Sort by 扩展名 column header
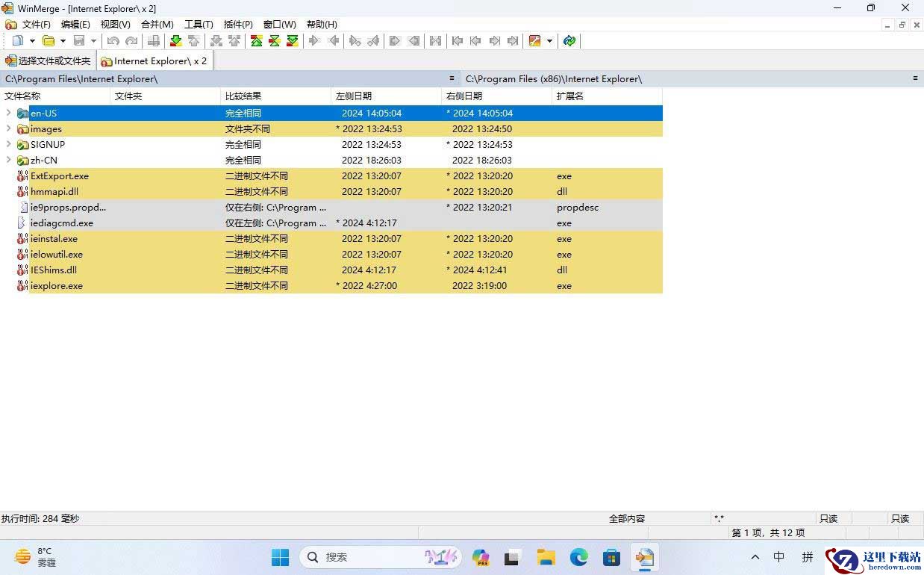 (608, 96)
